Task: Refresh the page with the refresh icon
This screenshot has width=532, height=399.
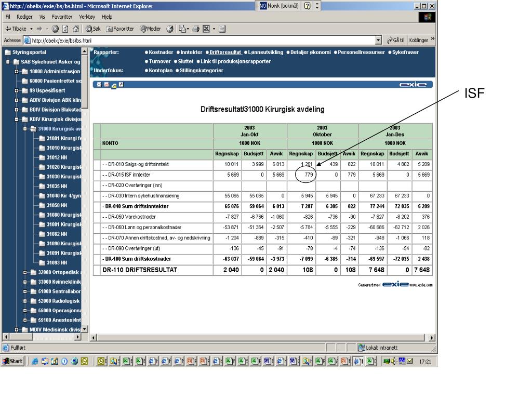Action: pyautogui.click(x=65, y=29)
